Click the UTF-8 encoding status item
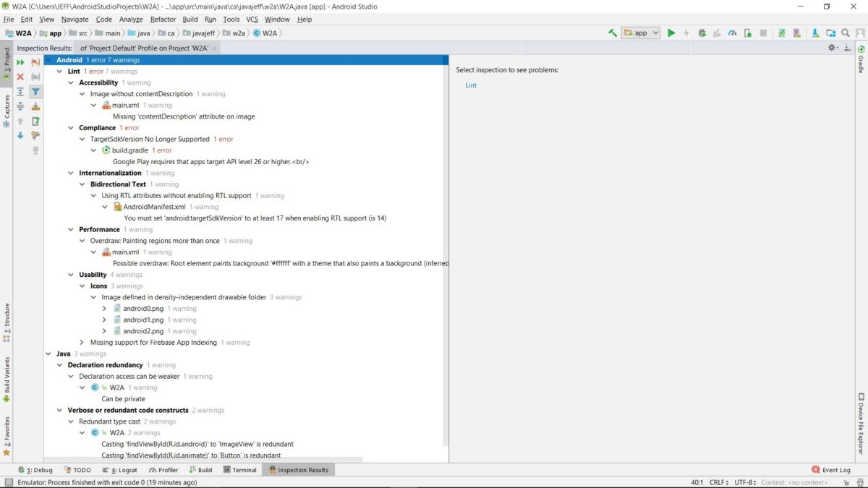 (x=745, y=482)
